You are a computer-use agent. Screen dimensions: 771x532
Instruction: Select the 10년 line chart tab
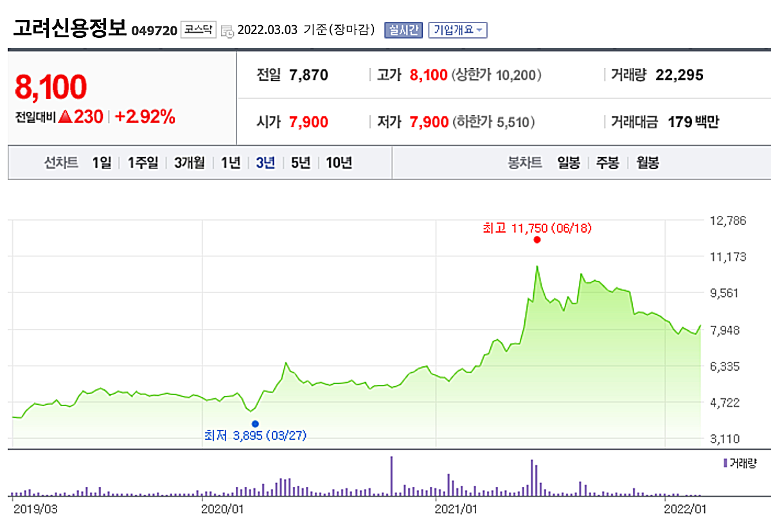(339, 163)
